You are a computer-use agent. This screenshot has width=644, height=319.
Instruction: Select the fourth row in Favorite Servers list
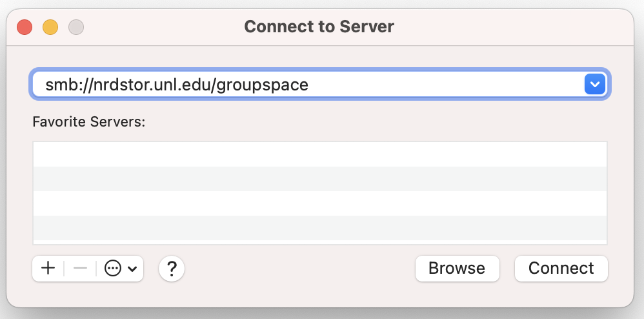point(319,228)
